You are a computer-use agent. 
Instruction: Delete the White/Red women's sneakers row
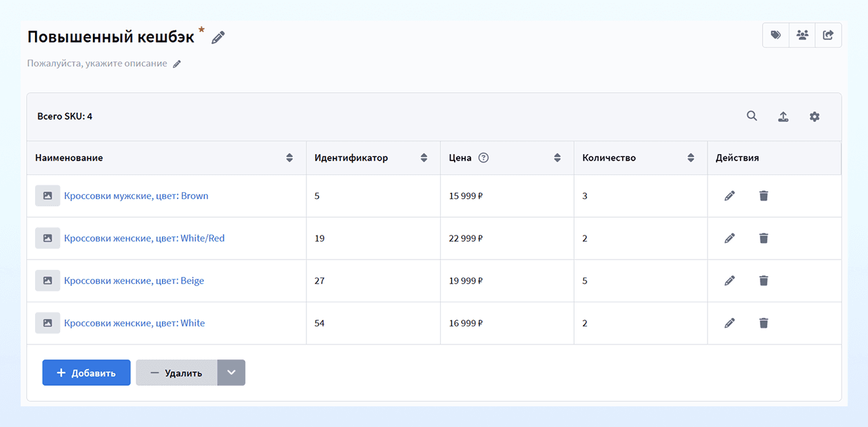763,238
